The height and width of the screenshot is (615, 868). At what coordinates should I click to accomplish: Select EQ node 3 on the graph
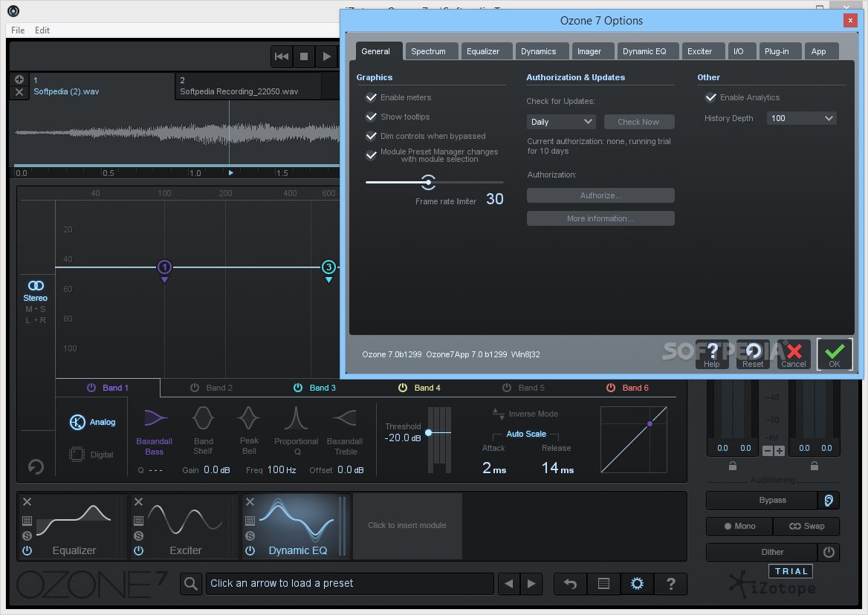[x=328, y=267]
